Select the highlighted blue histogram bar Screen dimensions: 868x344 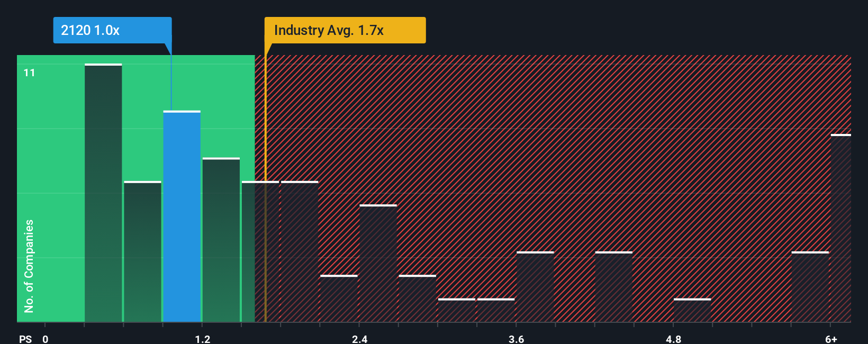click(182, 216)
